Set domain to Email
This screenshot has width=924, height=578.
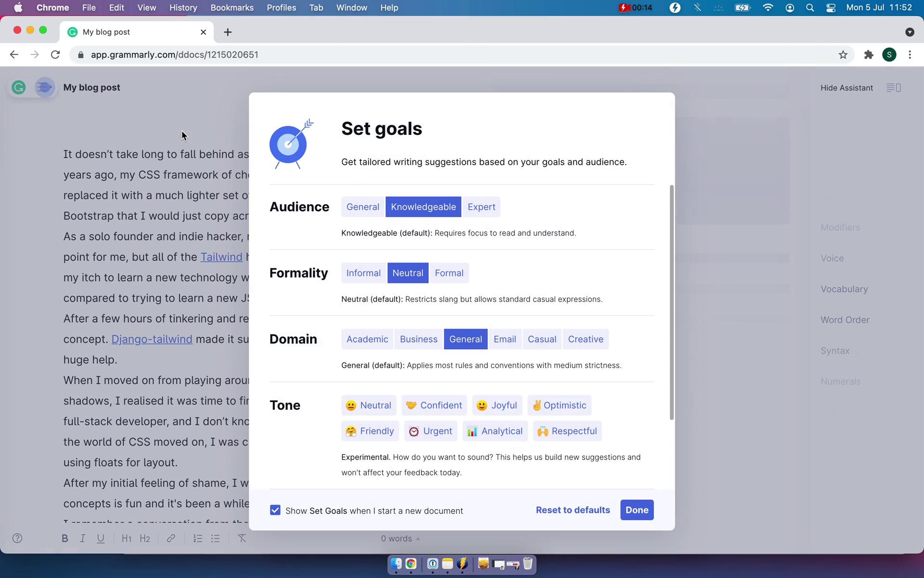(505, 339)
